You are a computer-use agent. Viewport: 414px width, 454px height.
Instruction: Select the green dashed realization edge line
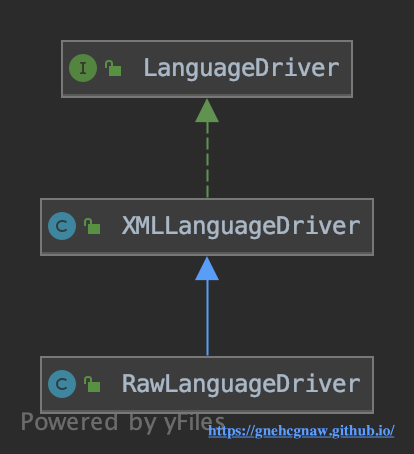pos(207,160)
